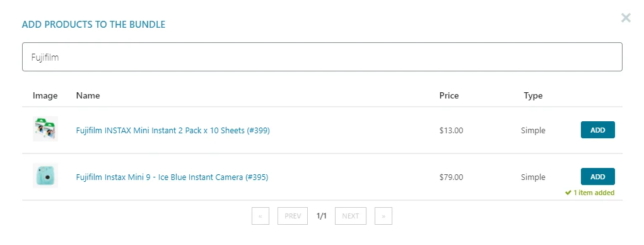Add the INSTAX Mini 2 Pack to bundle
Image resolution: width=644 pixels, height=245 pixels.
597,130
